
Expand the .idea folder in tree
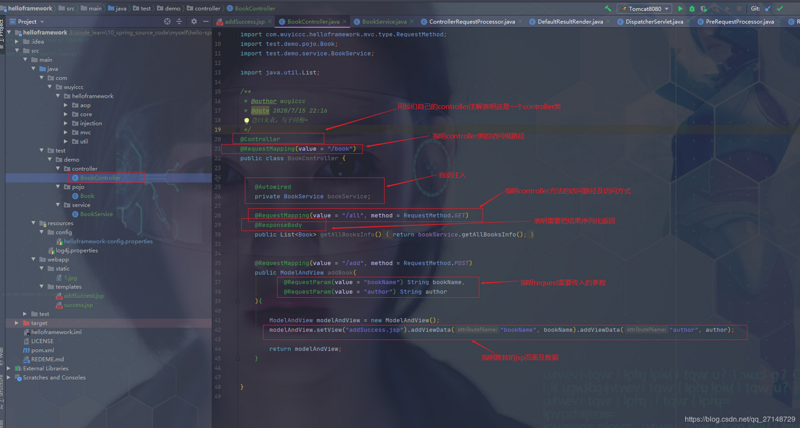[17, 41]
